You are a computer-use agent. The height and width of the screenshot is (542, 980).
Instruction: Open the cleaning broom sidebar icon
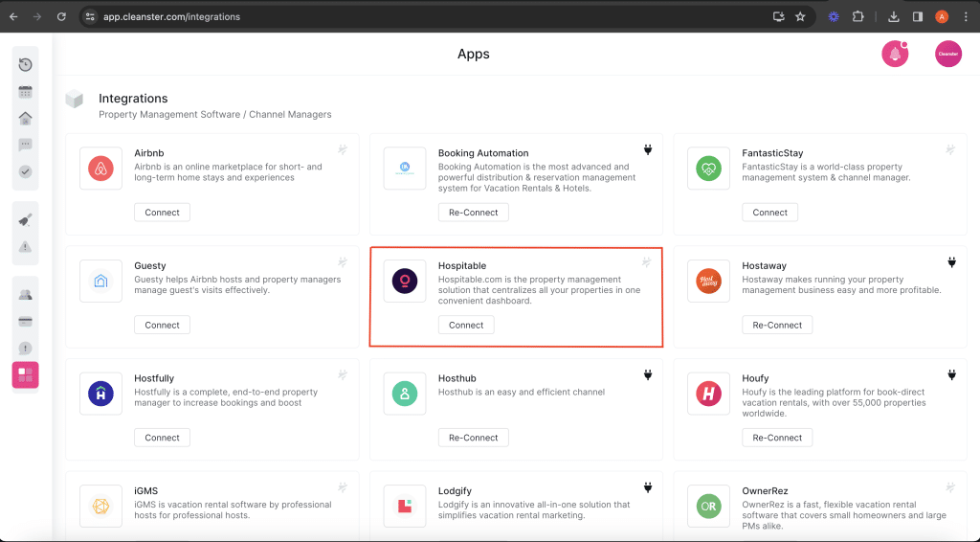(25, 220)
